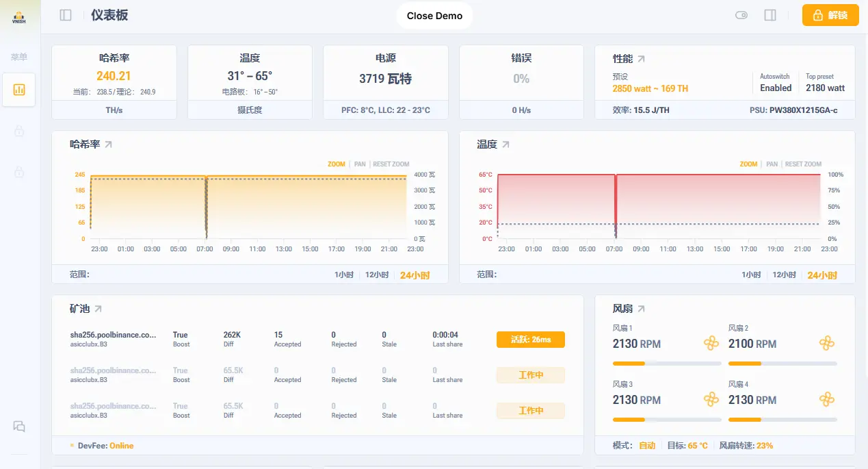This screenshot has width=868, height=469.
Task: Click the 活跃: 26ms pool status badge
Action: (531, 339)
